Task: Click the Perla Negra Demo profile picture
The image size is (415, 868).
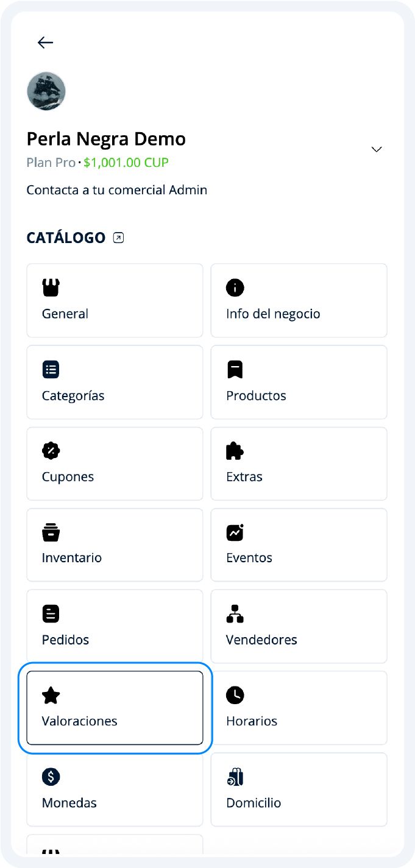Action: [46, 91]
